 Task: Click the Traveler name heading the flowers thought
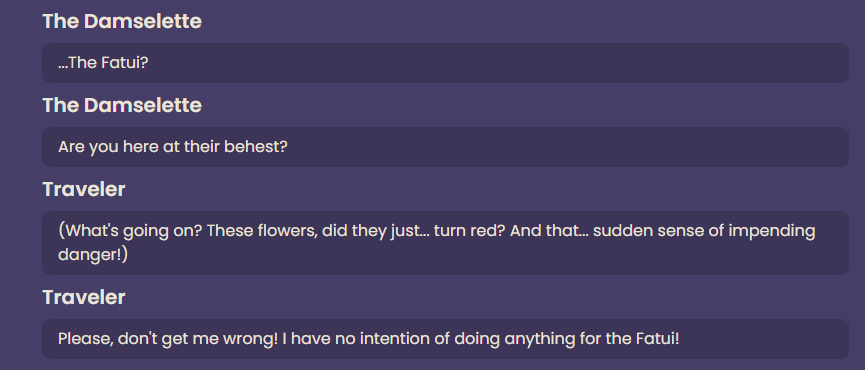[84, 189]
